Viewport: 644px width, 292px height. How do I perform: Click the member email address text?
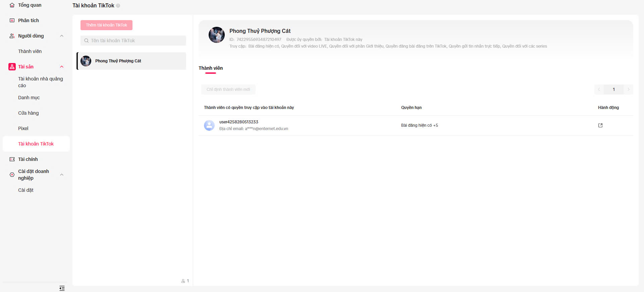254,129
